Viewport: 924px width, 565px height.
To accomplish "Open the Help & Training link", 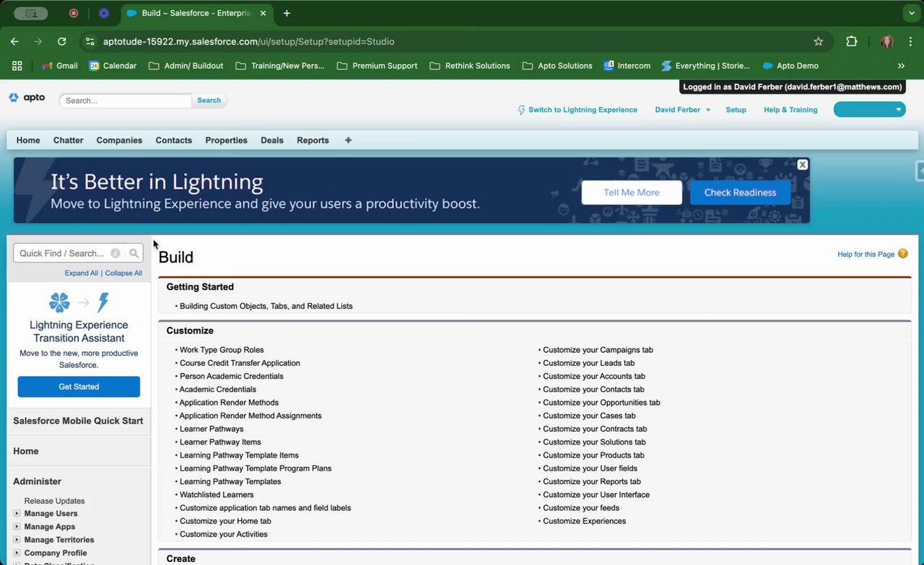I will [x=790, y=110].
